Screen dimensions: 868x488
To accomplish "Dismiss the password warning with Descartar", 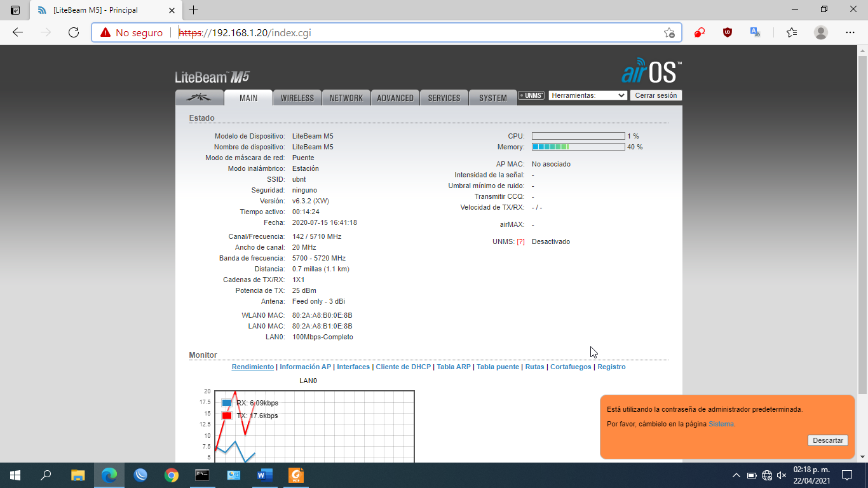I will pyautogui.click(x=827, y=440).
